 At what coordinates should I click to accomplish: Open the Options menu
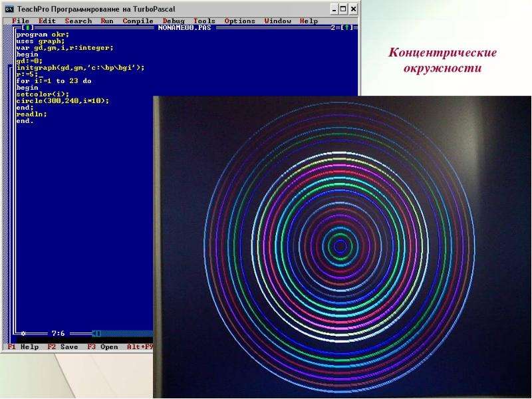click(239, 21)
